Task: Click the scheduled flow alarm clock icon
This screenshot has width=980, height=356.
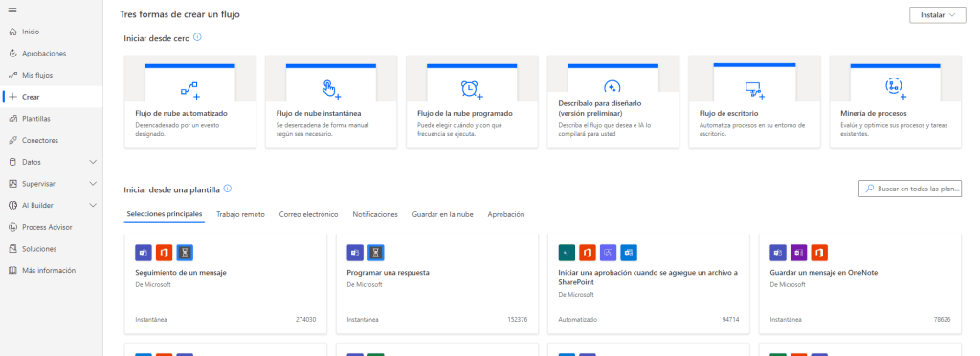Action: pyautogui.click(x=472, y=89)
